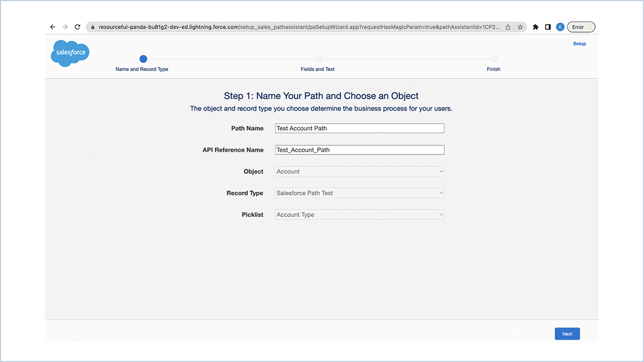The height and width of the screenshot is (362, 644).
Task: Open the browser side panel icon
Action: coord(547,26)
